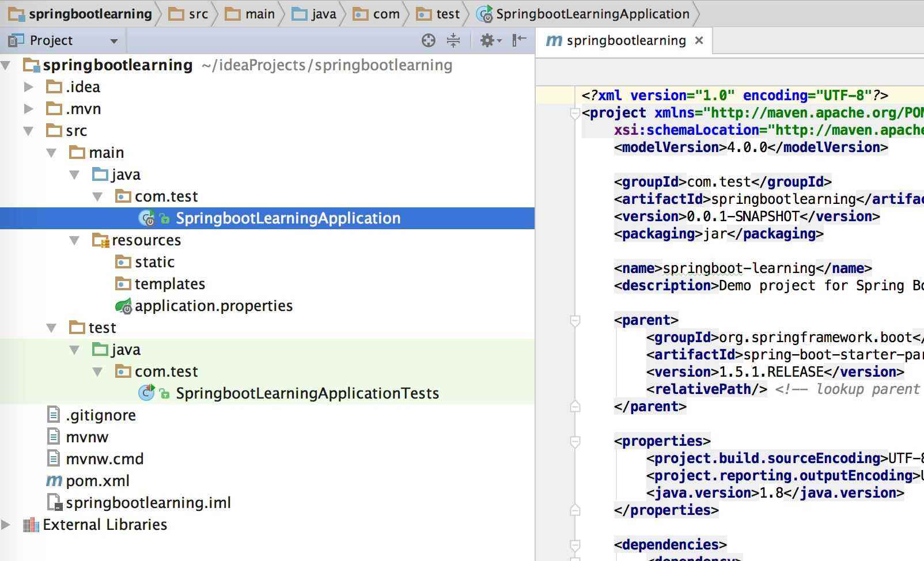Image resolution: width=924 pixels, height=561 pixels.
Task: Fold the dependencies block in editor gutter
Action: pyautogui.click(x=574, y=545)
